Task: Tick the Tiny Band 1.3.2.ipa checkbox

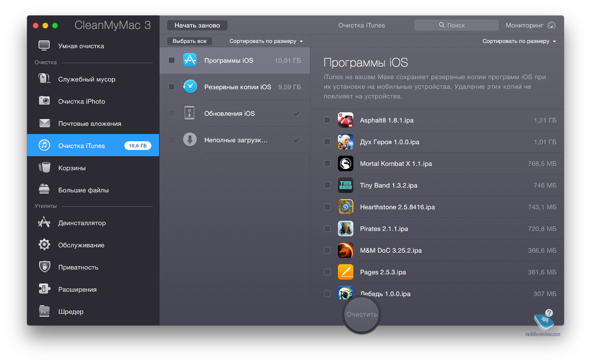Action: (327, 185)
